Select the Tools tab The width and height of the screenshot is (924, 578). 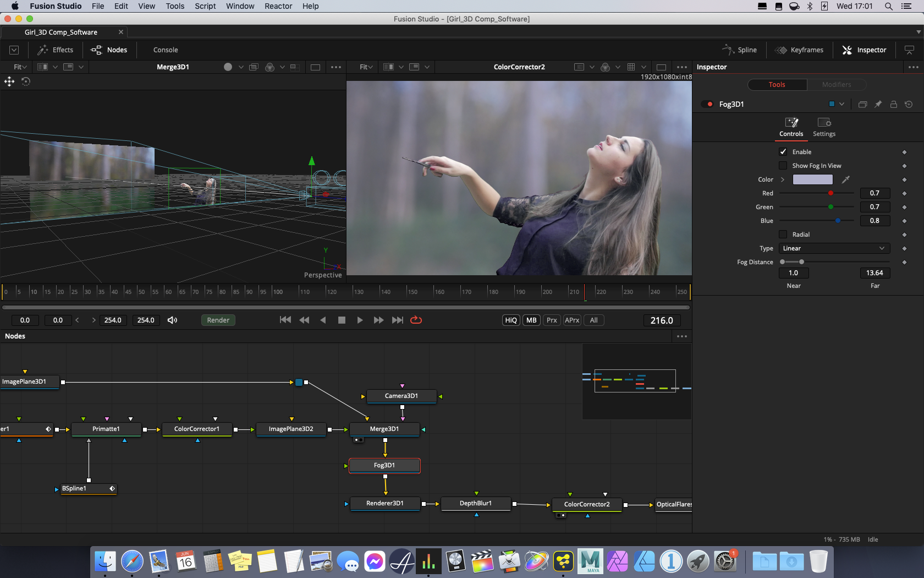click(777, 85)
